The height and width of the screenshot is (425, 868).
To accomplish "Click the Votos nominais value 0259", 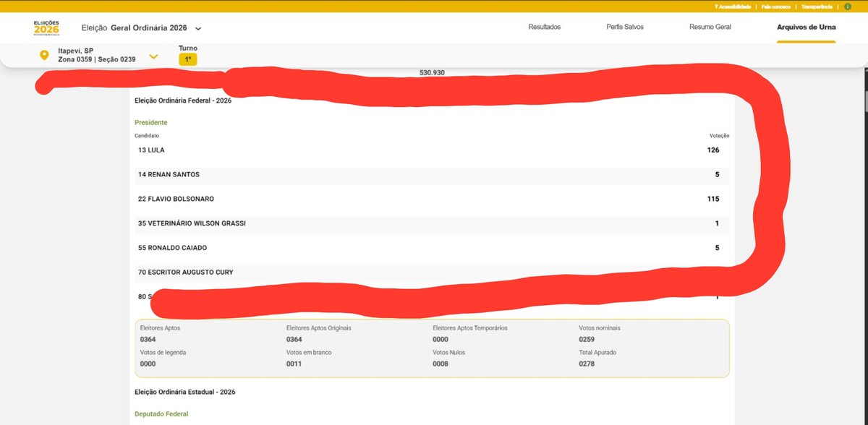I will pyautogui.click(x=587, y=340).
